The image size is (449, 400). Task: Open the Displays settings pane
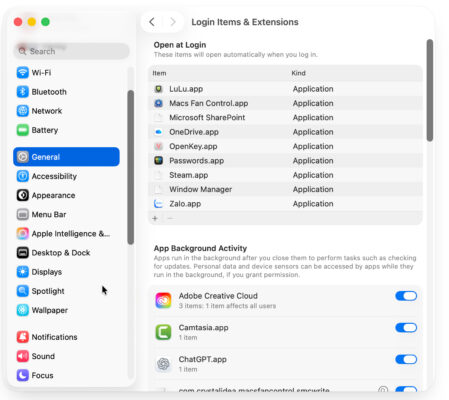pos(67,272)
